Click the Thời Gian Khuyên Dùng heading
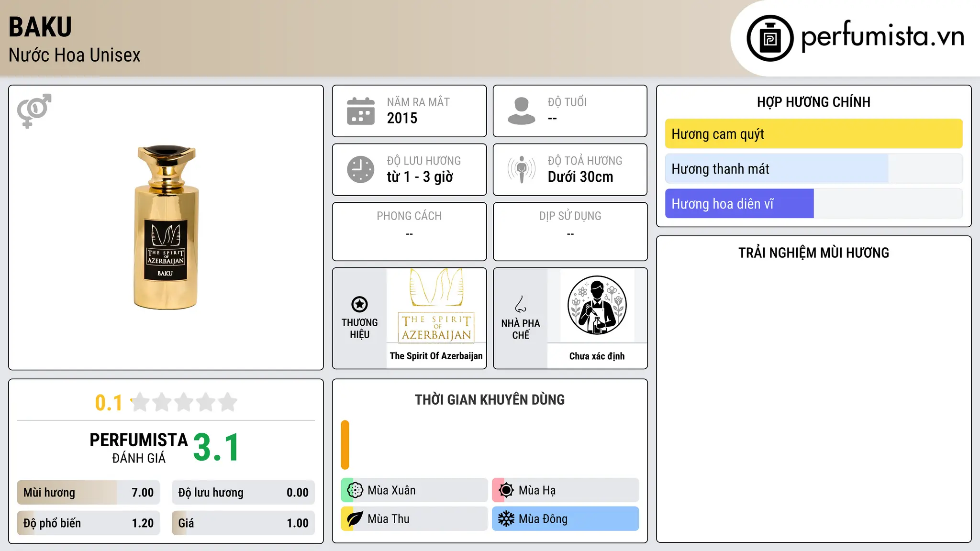This screenshot has width=980, height=551. (490, 399)
